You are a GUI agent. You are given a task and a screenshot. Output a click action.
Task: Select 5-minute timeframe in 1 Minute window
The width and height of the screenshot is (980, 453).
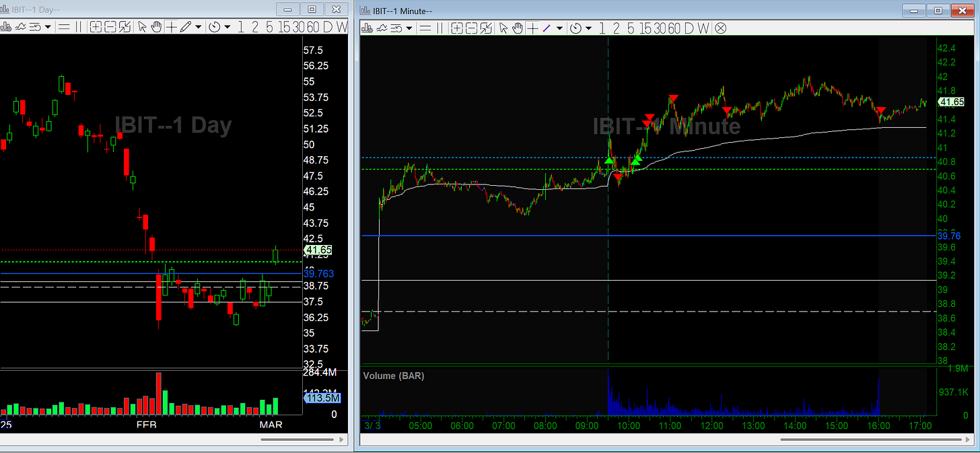(x=631, y=27)
